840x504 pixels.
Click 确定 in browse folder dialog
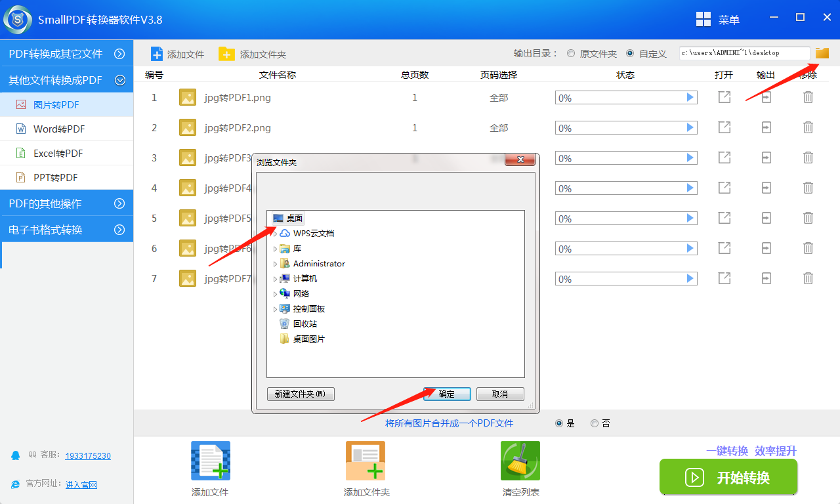tap(447, 394)
